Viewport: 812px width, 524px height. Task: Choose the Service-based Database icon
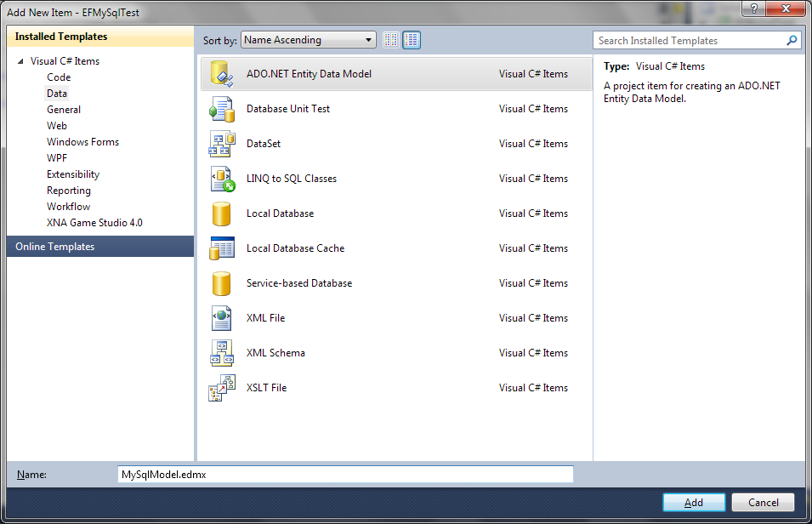pos(222,283)
